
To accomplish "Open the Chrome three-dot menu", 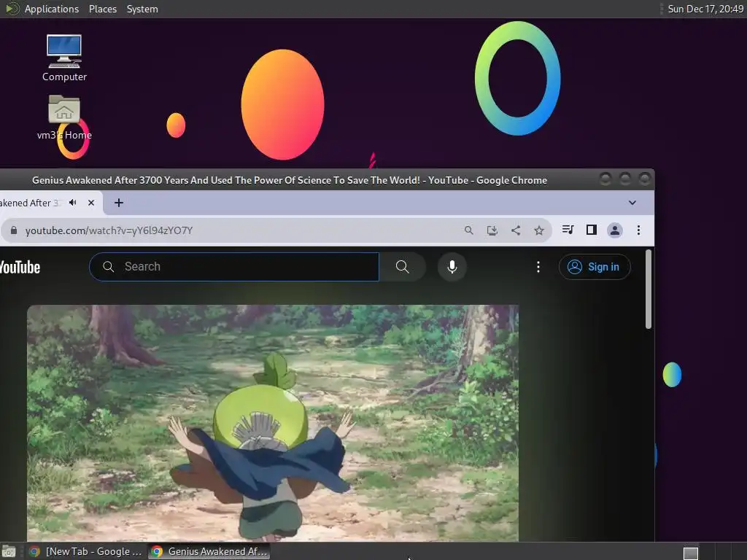I will (x=638, y=230).
